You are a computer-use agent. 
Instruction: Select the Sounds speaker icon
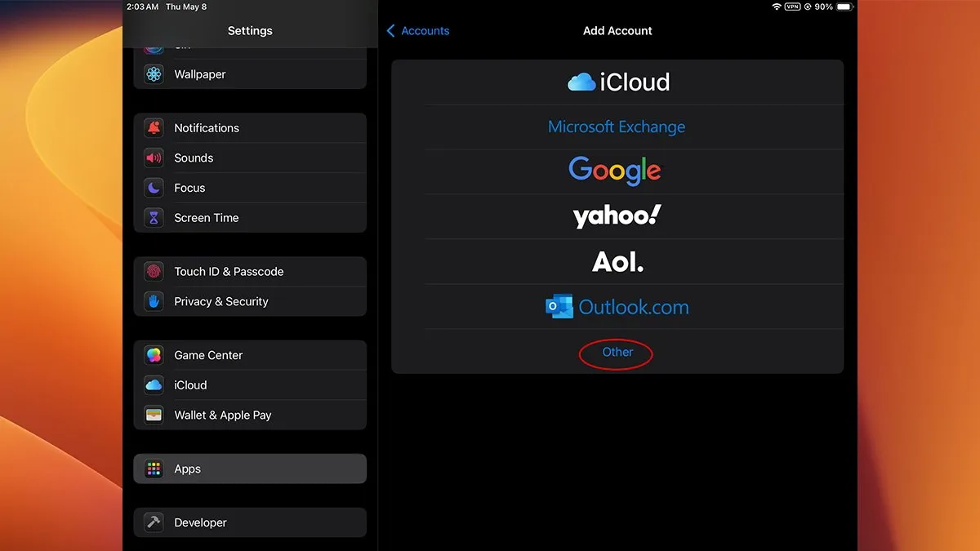pyautogui.click(x=154, y=158)
